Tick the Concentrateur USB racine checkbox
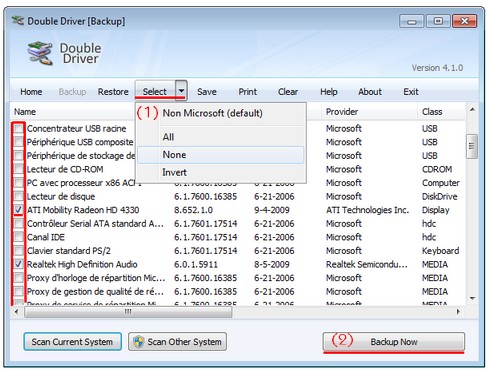The height and width of the screenshot is (370, 488). [19, 129]
